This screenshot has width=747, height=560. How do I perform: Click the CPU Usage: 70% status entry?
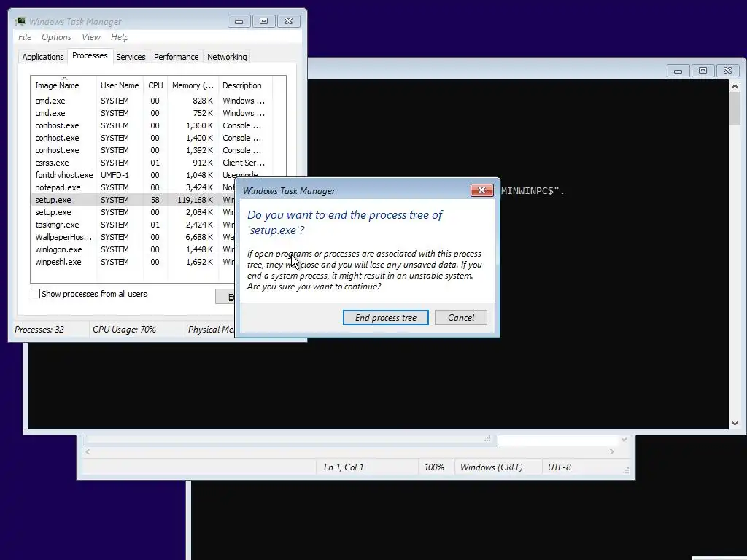(124, 329)
